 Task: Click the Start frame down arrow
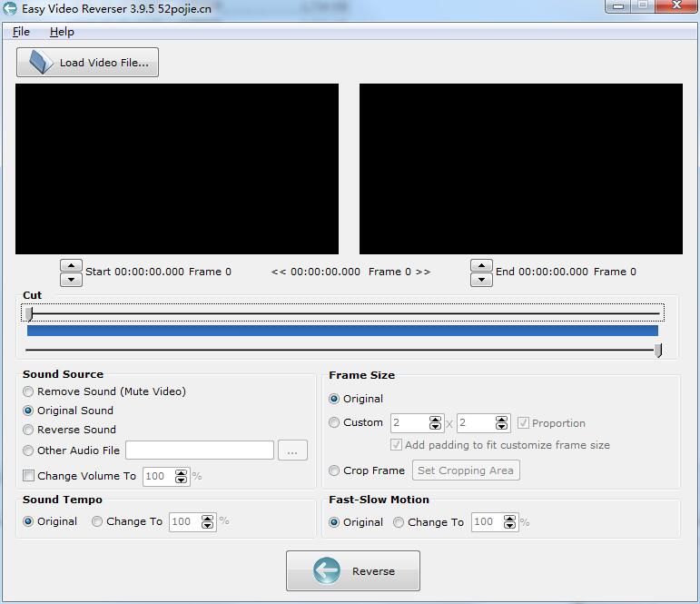tap(71, 279)
